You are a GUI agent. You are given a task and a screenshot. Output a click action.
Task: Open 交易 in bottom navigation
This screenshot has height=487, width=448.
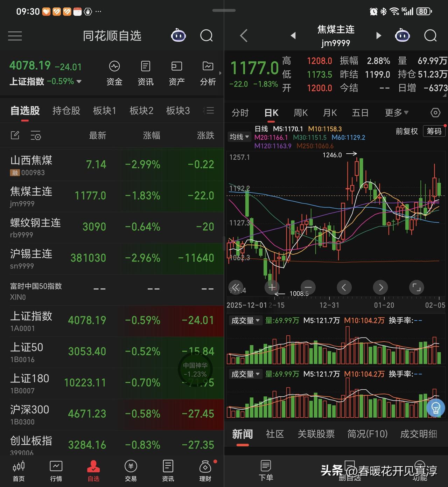(x=131, y=471)
